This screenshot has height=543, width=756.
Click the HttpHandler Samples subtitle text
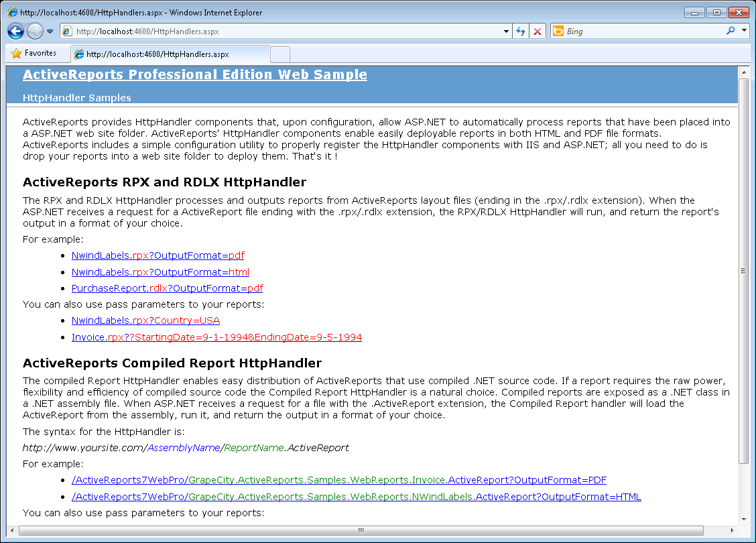pos(76,97)
